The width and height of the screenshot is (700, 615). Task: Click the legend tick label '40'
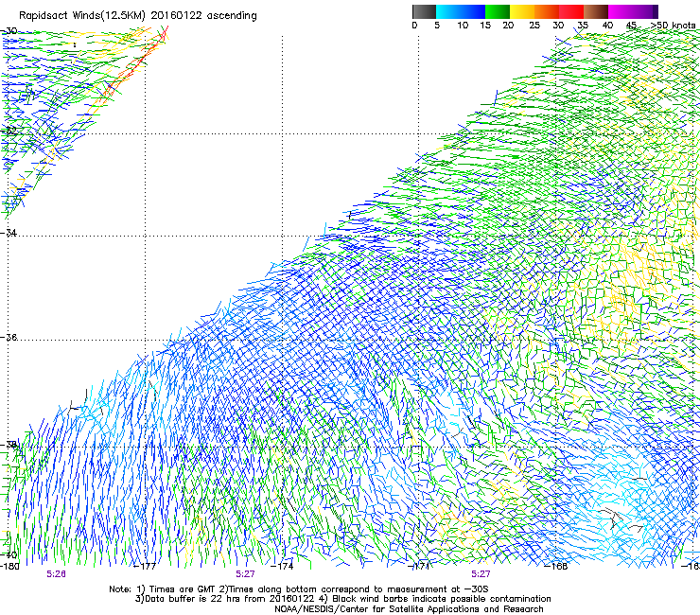tap(607, 26)
